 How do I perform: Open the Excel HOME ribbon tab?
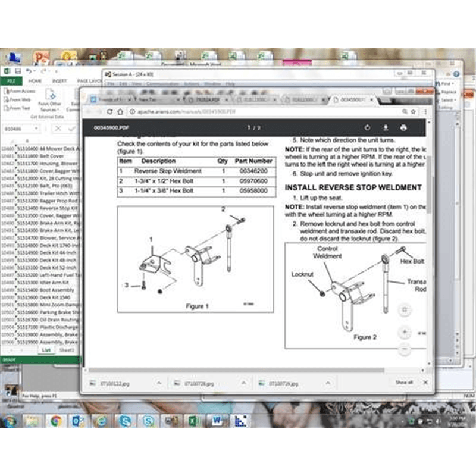35,80
